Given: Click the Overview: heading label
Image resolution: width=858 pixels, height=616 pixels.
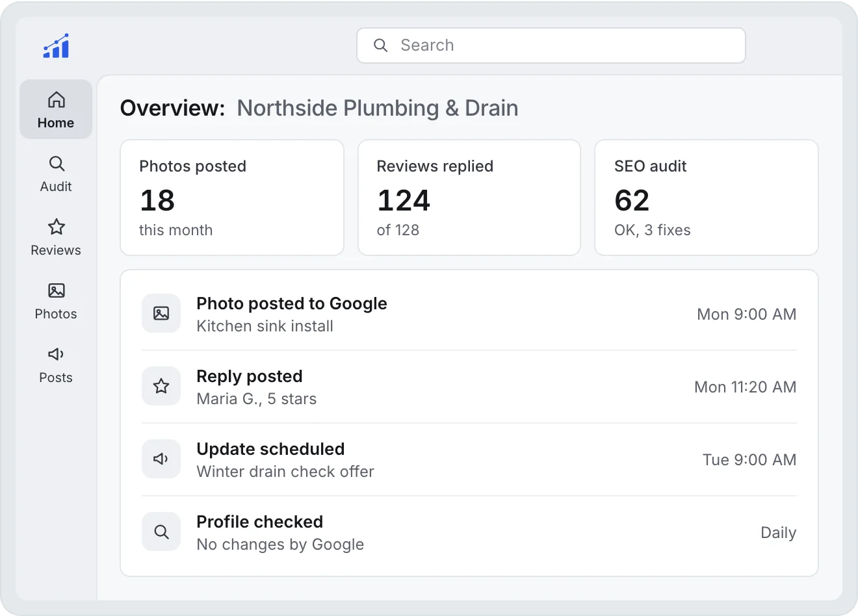Looking at the screenshot, I should point(173,108).
